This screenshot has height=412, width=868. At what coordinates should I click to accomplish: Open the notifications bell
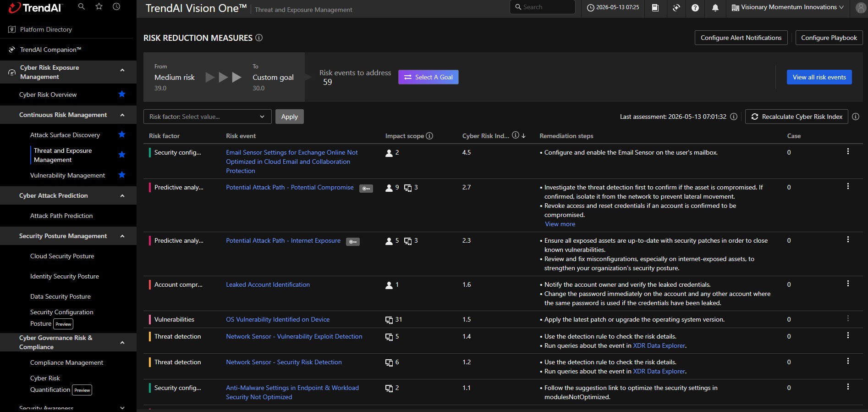(715, 7)
